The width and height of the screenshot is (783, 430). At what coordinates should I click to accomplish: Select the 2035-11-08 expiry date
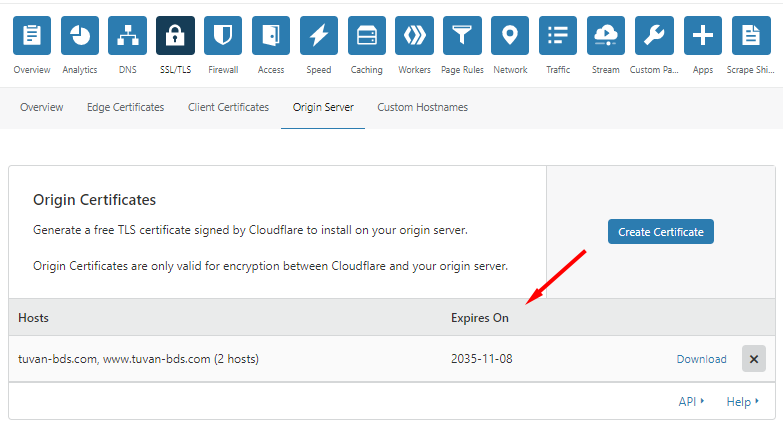[x=481, y=359]
